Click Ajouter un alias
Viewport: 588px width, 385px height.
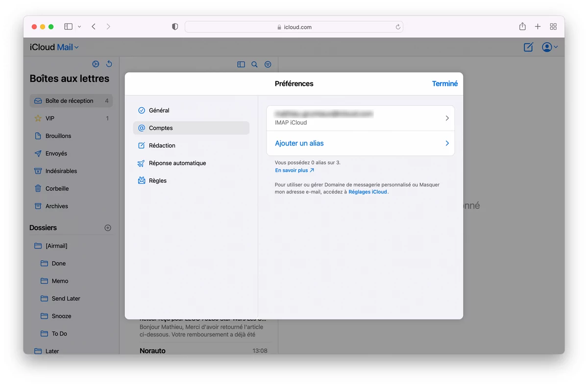click(299, 144)
